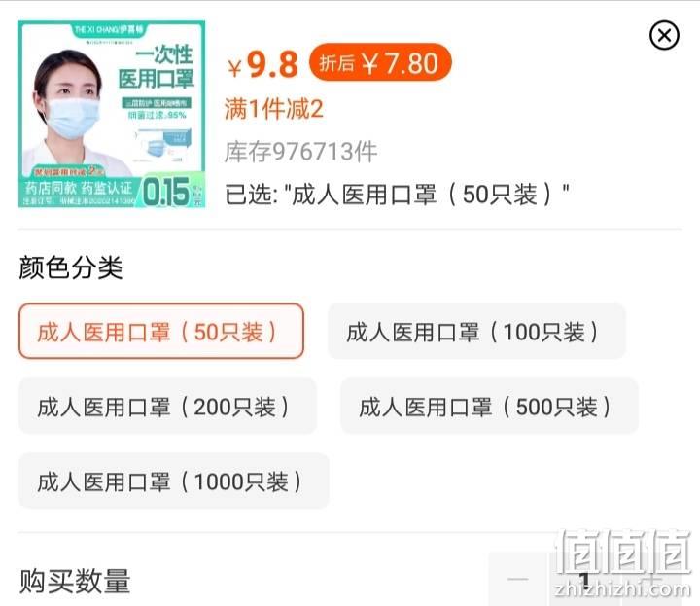Tap the ￥9.8 price label
Viewport: 700px width, 606px height.
pos(262,65)
